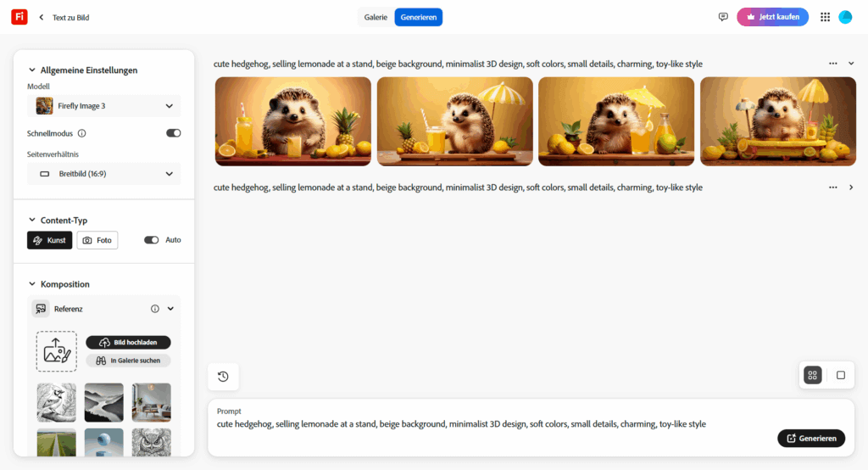Open the Firefly Image 3 model dropdown
The width and height of the screenshot is (868, 470).
point(104,106)
